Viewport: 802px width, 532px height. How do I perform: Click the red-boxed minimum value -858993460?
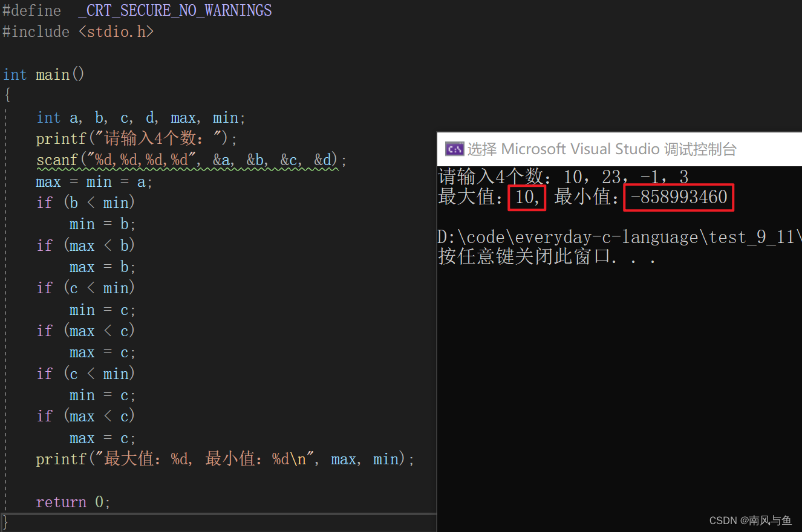[679, 198]
